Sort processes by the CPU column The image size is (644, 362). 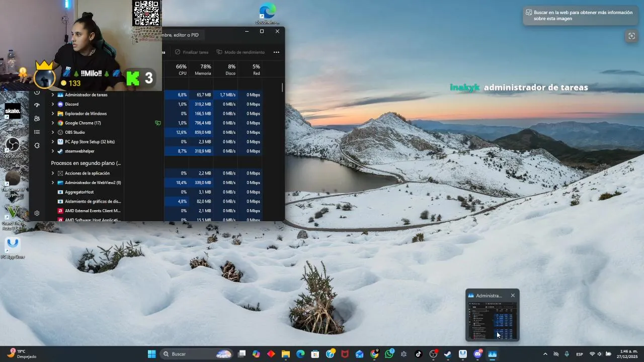(177, 69)
